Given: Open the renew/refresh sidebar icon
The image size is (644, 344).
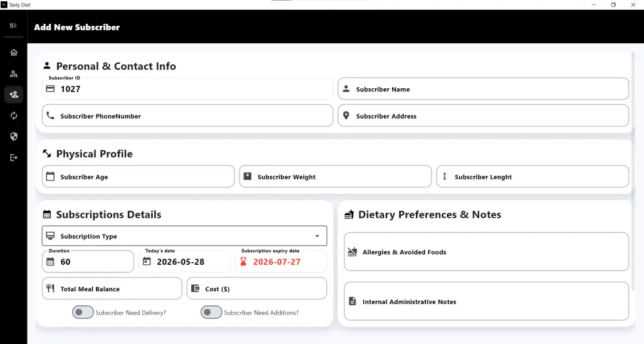Looking at the screenshot, I should click(x=14, y=115).
